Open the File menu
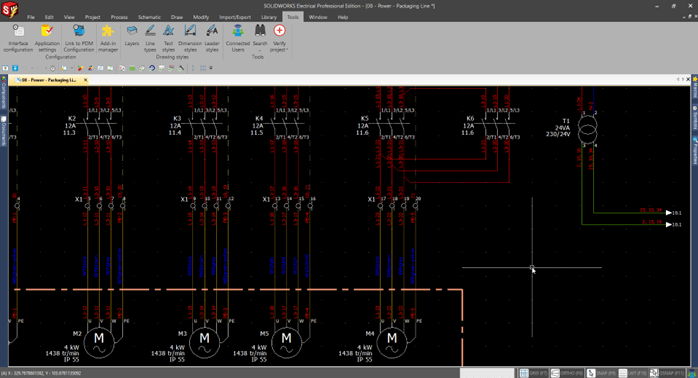 [x=31, y=17]
